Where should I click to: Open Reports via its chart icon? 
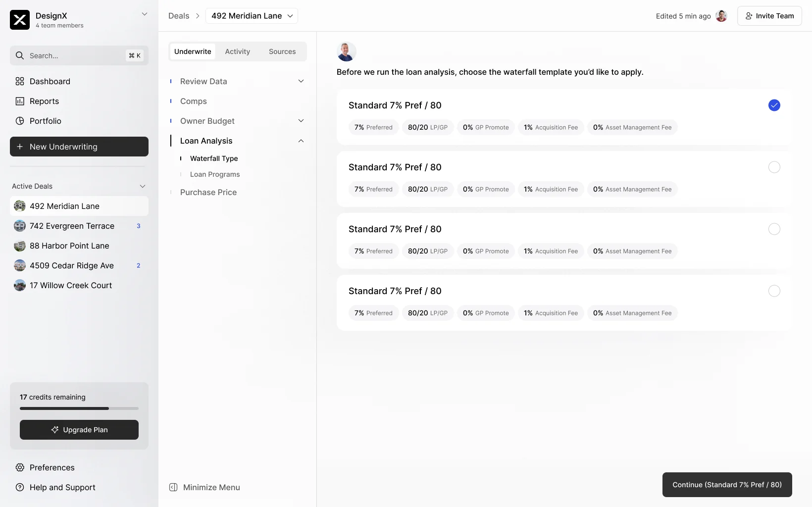(x=20, y=101)
